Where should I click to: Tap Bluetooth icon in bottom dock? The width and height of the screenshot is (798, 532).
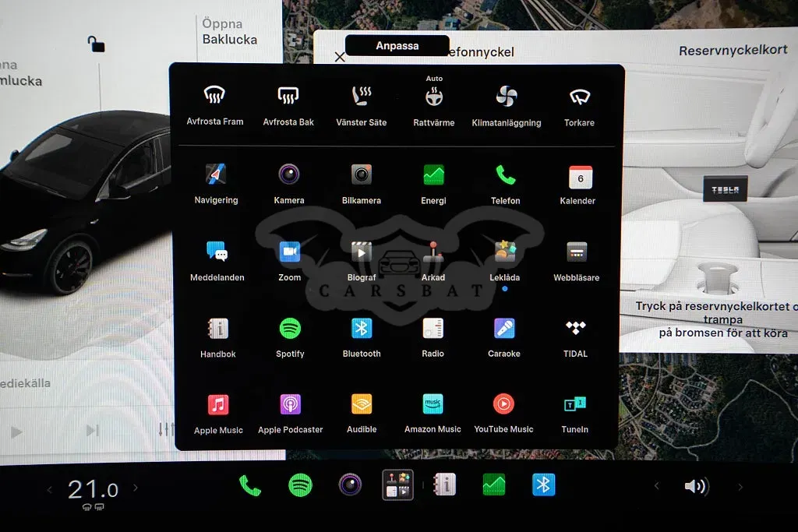[543, 484]
